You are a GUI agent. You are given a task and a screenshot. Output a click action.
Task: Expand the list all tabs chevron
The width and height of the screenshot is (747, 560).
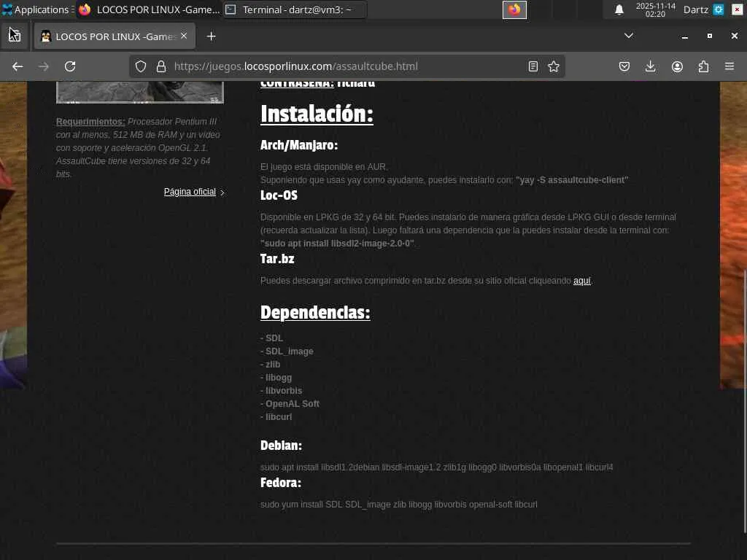point(629,36)
